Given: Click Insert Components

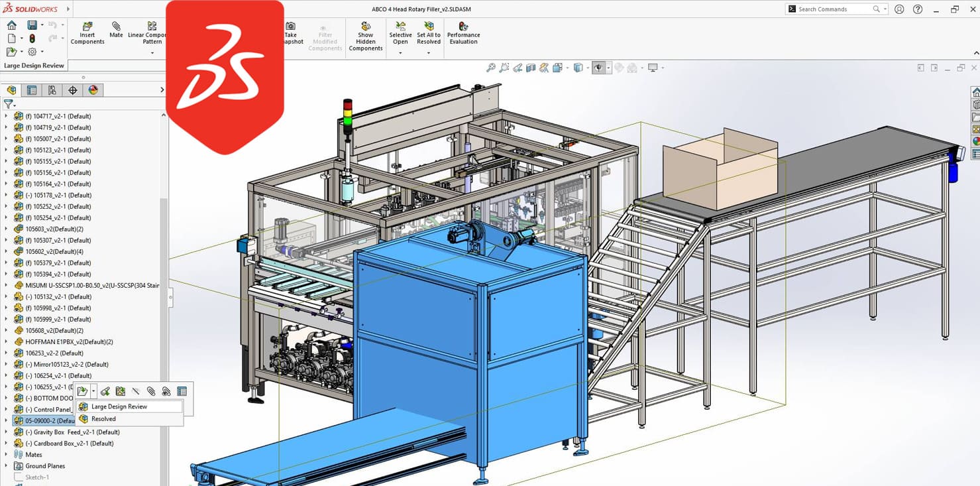Looking at the screenshot, I should (87, 33).
